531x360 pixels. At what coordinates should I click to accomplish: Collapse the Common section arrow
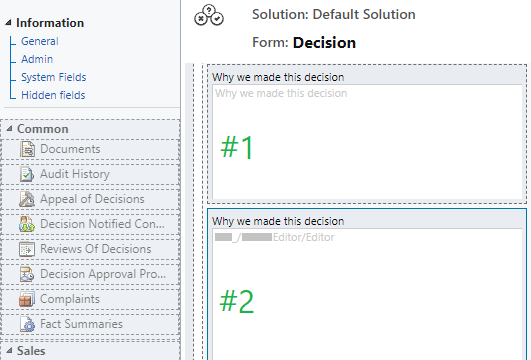pyautogui.click(x=9, y=129)
